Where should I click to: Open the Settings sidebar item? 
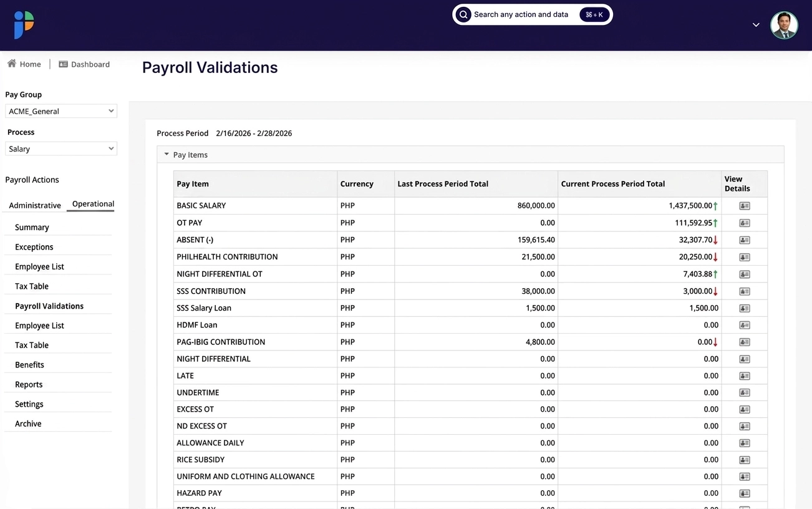tap(29, 404)
